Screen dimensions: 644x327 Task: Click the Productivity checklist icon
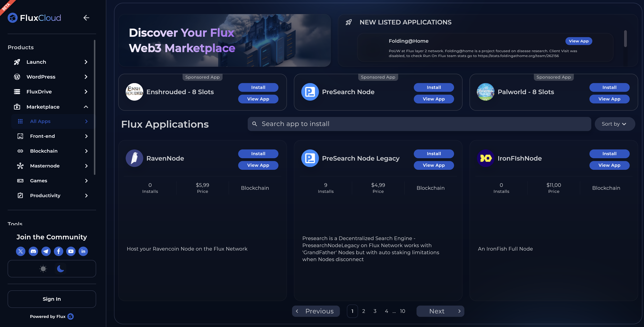(x=20, y=195)
